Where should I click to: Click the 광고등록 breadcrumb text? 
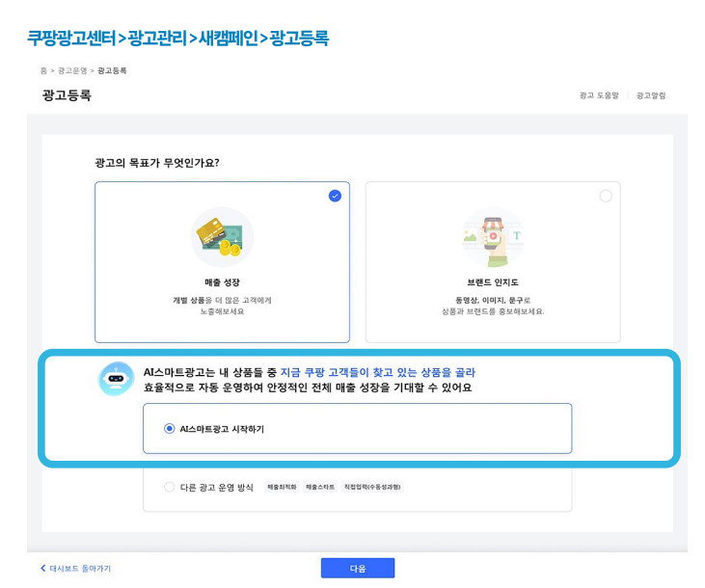tap(112, 70)
